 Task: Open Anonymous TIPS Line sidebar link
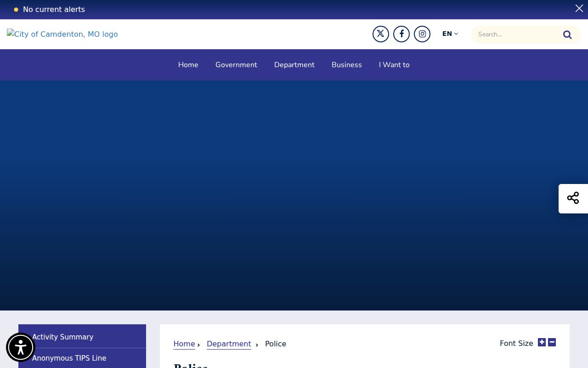point(82,358)
